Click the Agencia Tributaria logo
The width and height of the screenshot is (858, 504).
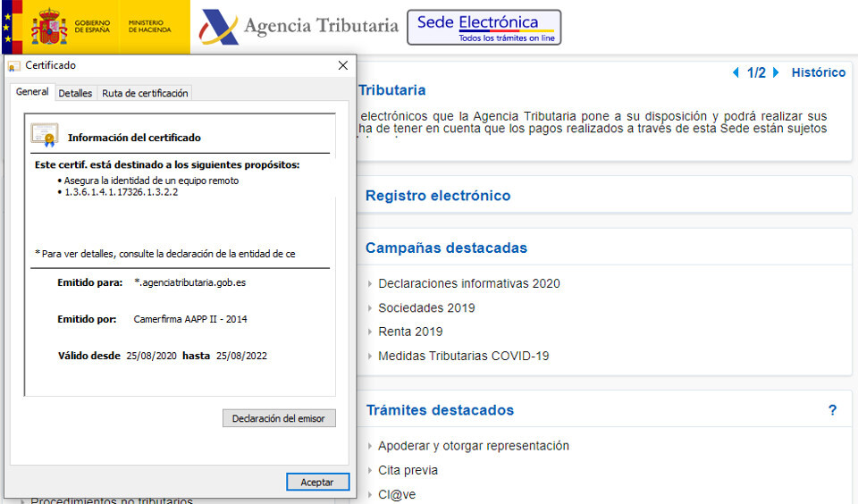pyautogui.click(x=299, y=26)
